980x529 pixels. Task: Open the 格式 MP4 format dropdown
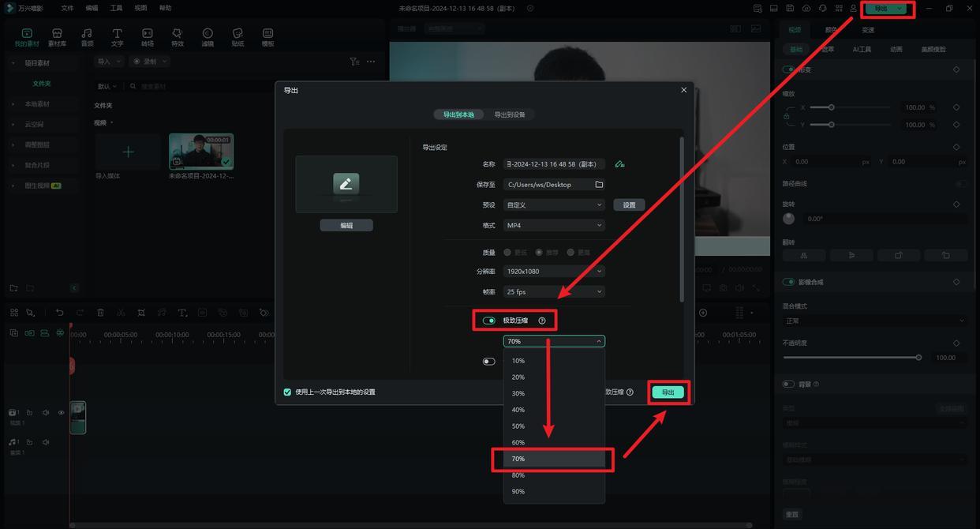554,226
